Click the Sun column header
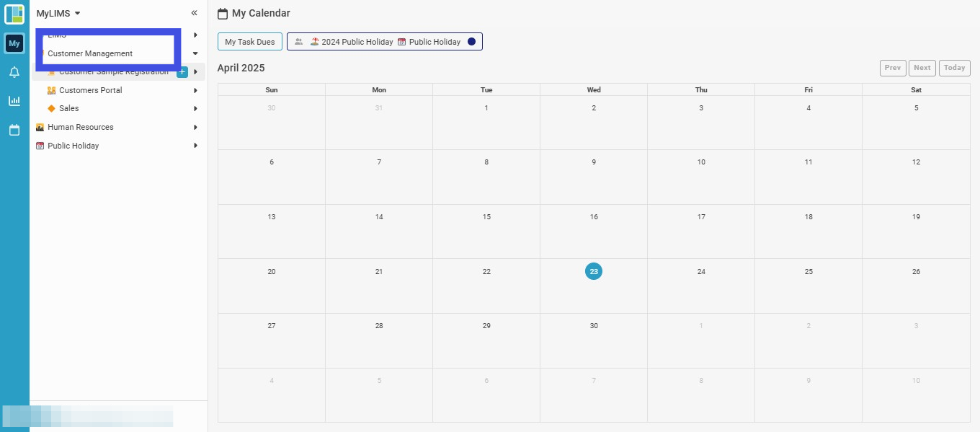980x432 pixels. coord(272,89)
